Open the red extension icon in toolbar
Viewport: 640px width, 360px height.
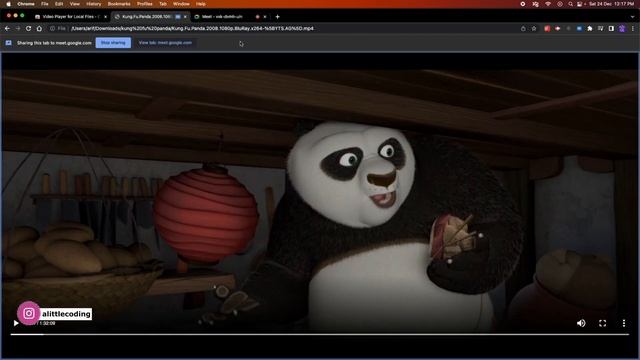click(547, 29)
